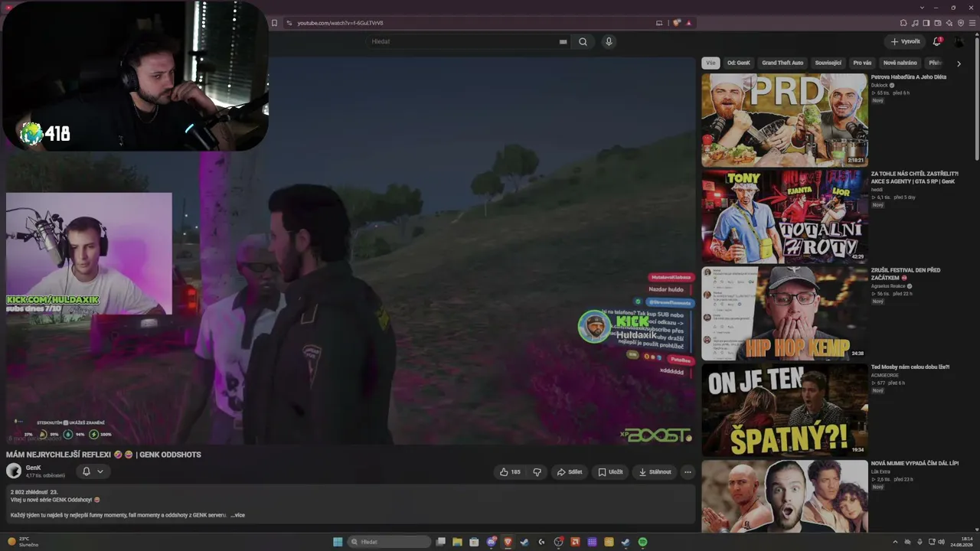This screenshot has width=980, height=551.
Task: Open the "ZA TOHLE NÁS CHTĚL ZASTŘELIT" title
Action: click(914, 178)
